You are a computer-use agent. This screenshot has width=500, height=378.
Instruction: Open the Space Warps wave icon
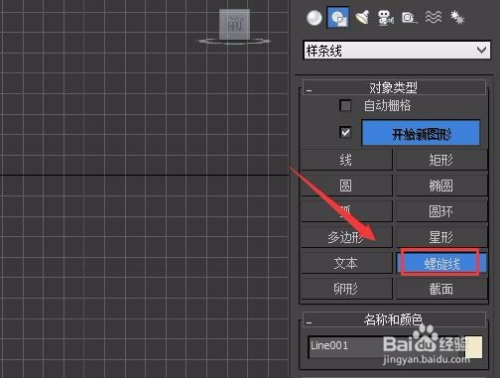433,17
